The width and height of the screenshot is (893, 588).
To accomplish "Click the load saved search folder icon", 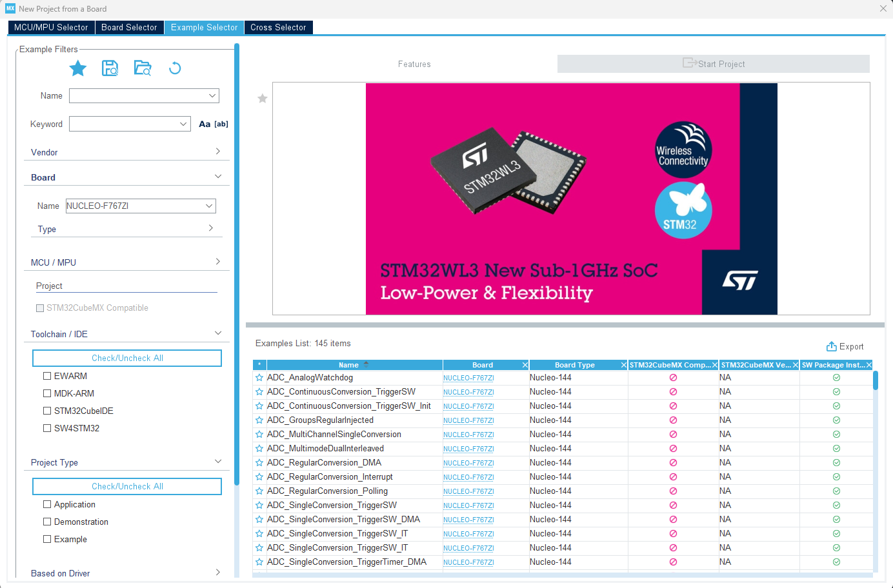I will coord(143,68).
